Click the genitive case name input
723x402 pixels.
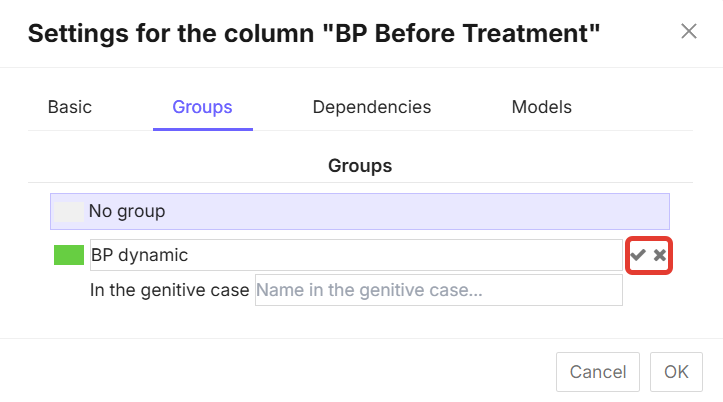(438, 291)
